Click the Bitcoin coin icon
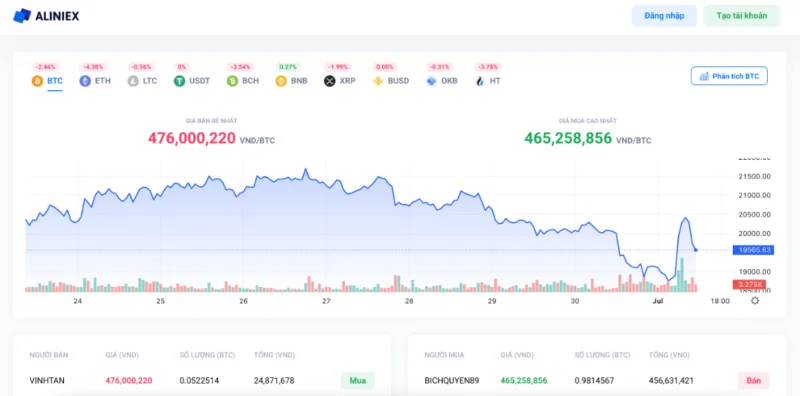The image size is (800, 396). click(37, 81)
